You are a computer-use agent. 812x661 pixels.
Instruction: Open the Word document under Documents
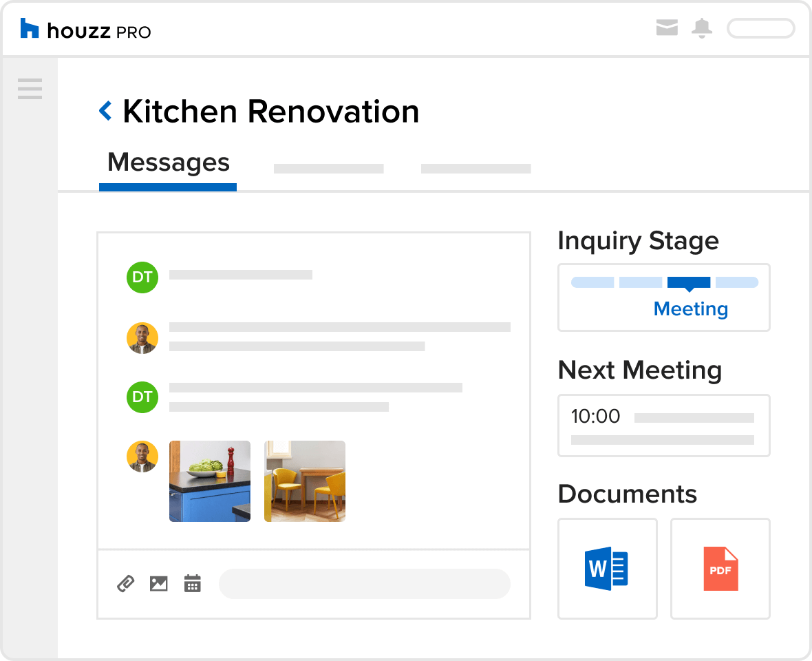tap(608, 568)
